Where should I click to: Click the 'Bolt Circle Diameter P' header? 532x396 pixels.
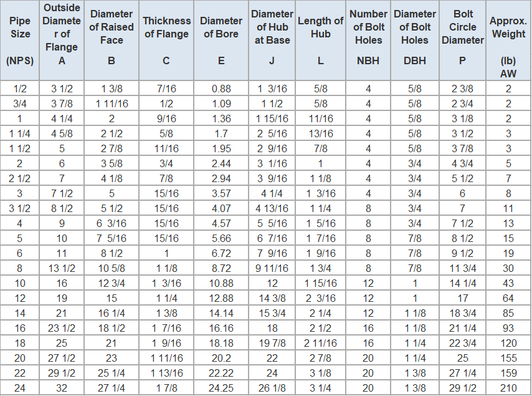coord(463,41)
